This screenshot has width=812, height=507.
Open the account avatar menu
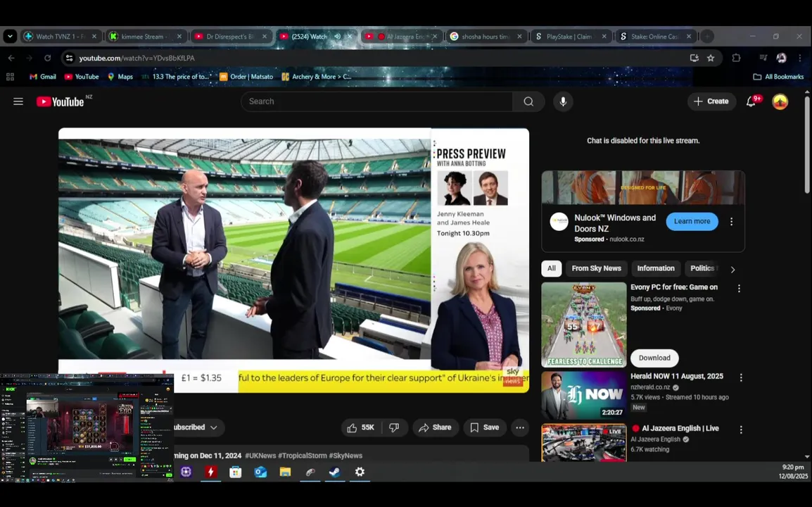coord(780,101)
